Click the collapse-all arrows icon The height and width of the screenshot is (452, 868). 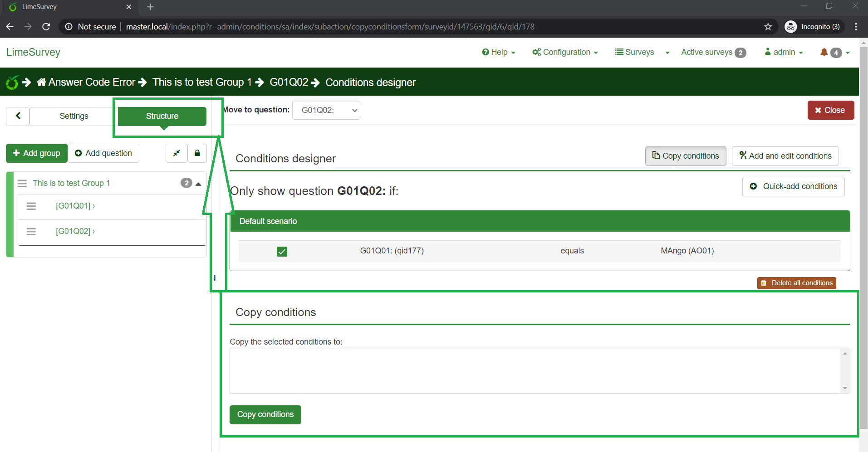tap(177, 153)
